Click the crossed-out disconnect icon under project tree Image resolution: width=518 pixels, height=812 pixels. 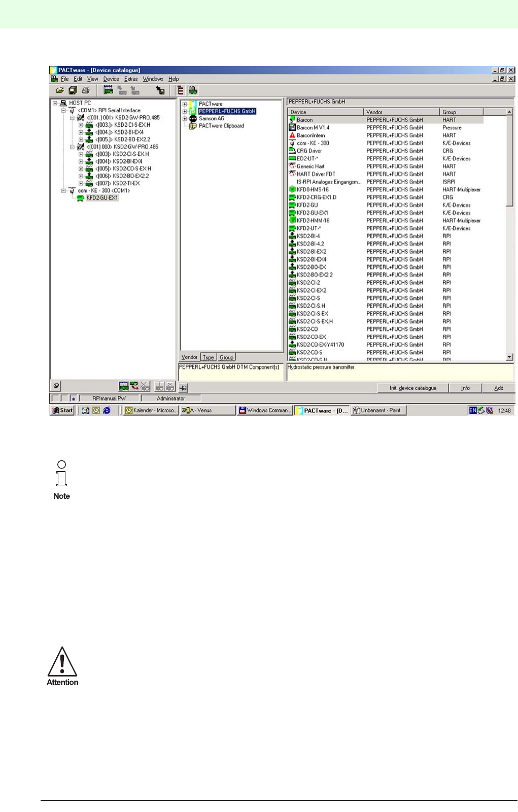(145, 386)
